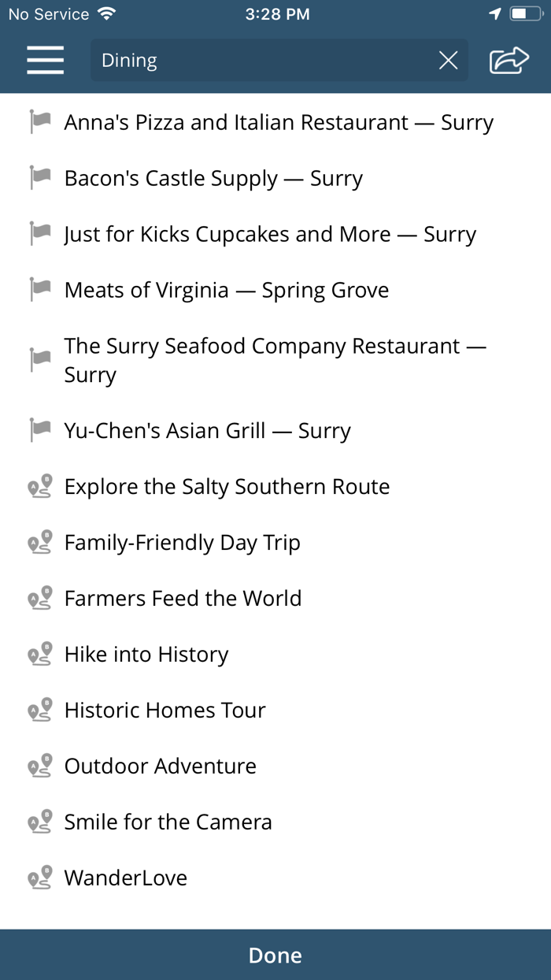This screenshot has height=980, width=551.
Task: Select Explore the Salty Southern Route
Action: pos(227,486)
